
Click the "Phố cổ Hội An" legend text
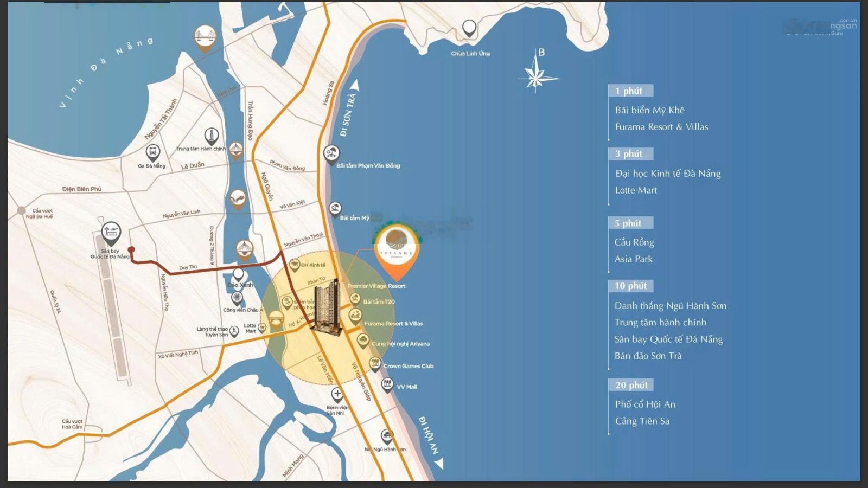pos(644,404)
